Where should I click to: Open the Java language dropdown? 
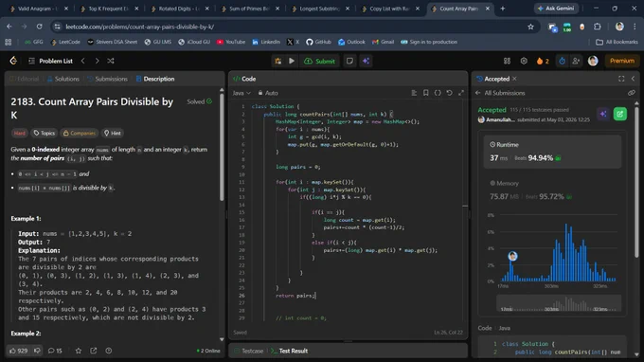241,93
